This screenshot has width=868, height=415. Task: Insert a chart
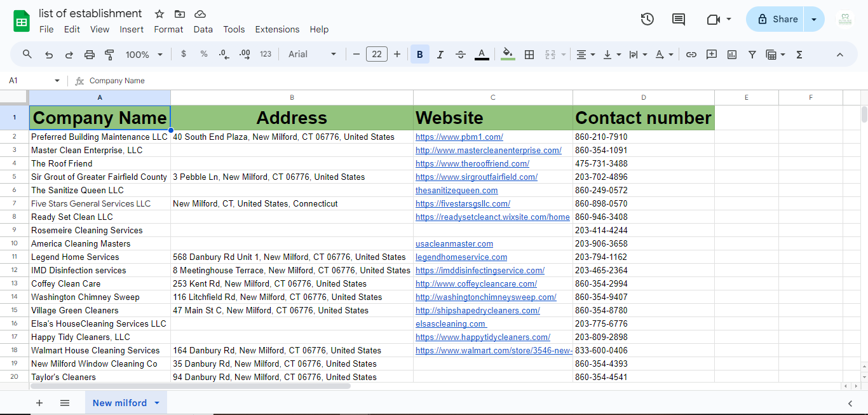[732, 55]
